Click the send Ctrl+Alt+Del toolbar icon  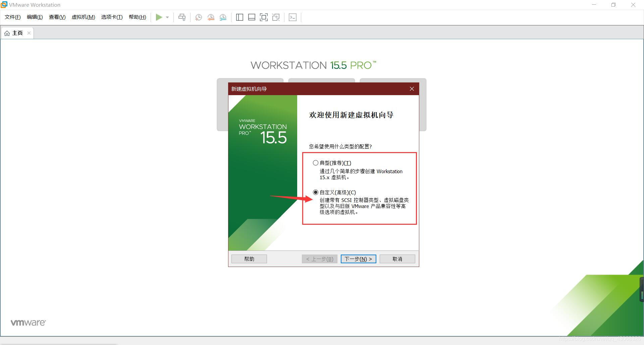(x=182, y=17)
